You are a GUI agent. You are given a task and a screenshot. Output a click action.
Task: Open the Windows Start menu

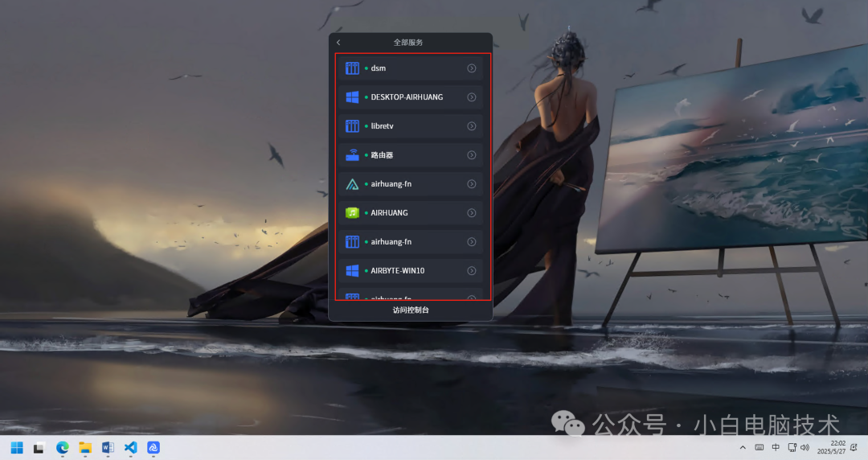coord(17,448)
